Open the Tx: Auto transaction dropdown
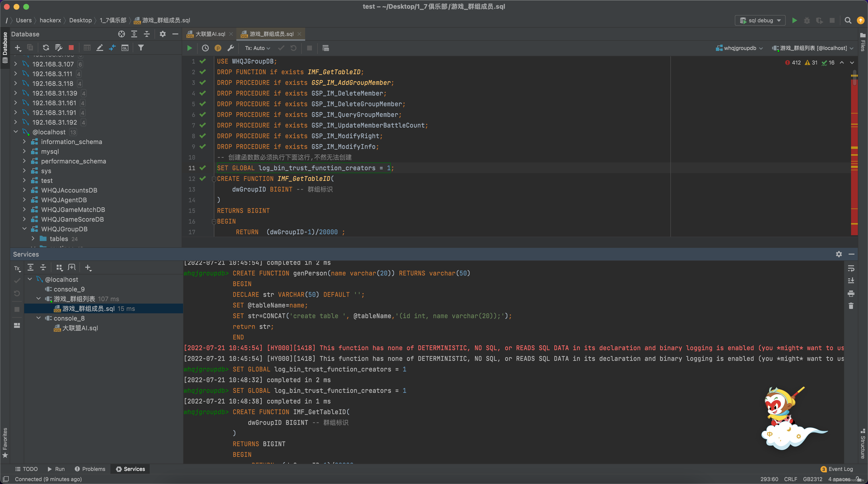The height and width of the screenshot is (484, 868). tap(257, 48)
